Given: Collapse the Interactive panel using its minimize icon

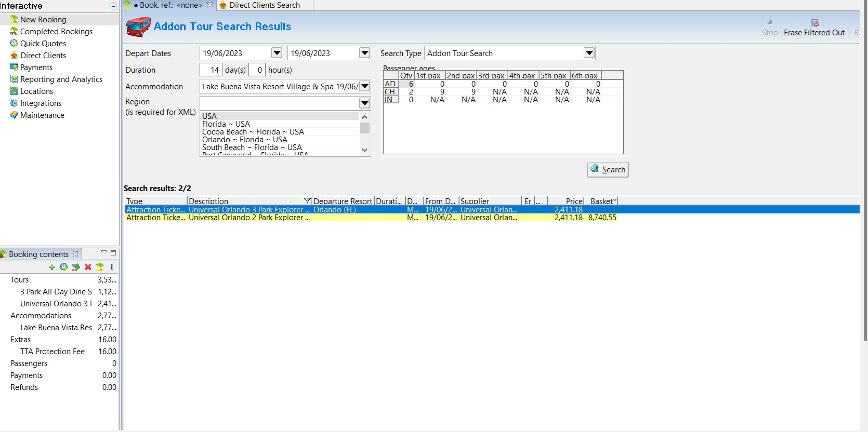Looking at the screenshot, I should pos(113,6).
